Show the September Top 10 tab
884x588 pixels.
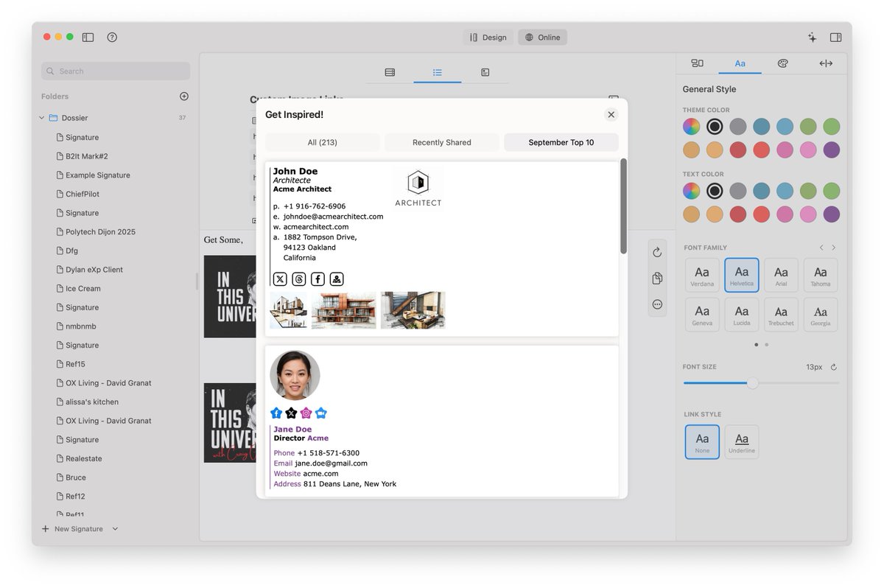[561, 142]
